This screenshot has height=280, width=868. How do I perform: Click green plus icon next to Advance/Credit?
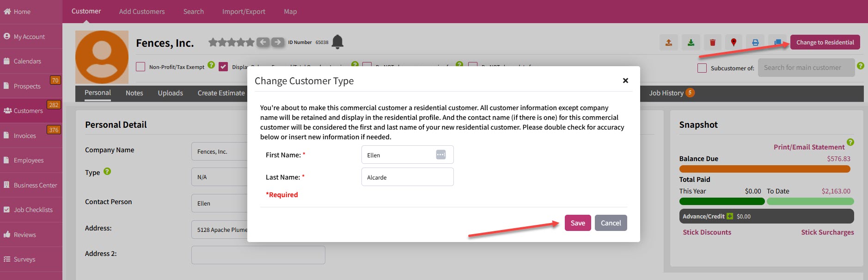[x=730, y=216]
